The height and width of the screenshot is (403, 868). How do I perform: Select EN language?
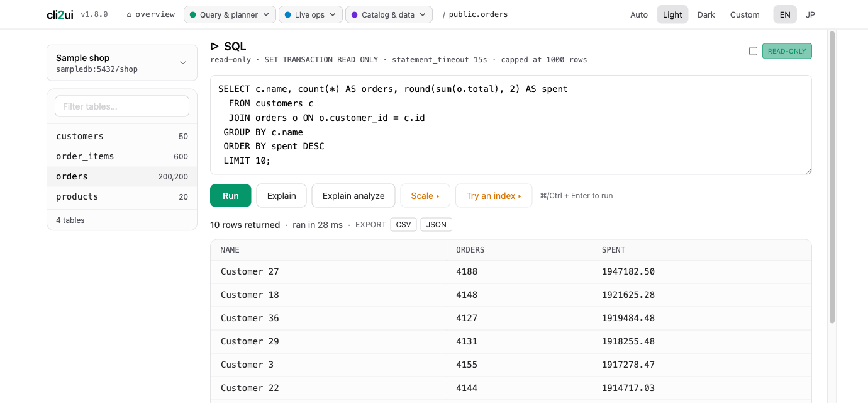click(785, 14)
